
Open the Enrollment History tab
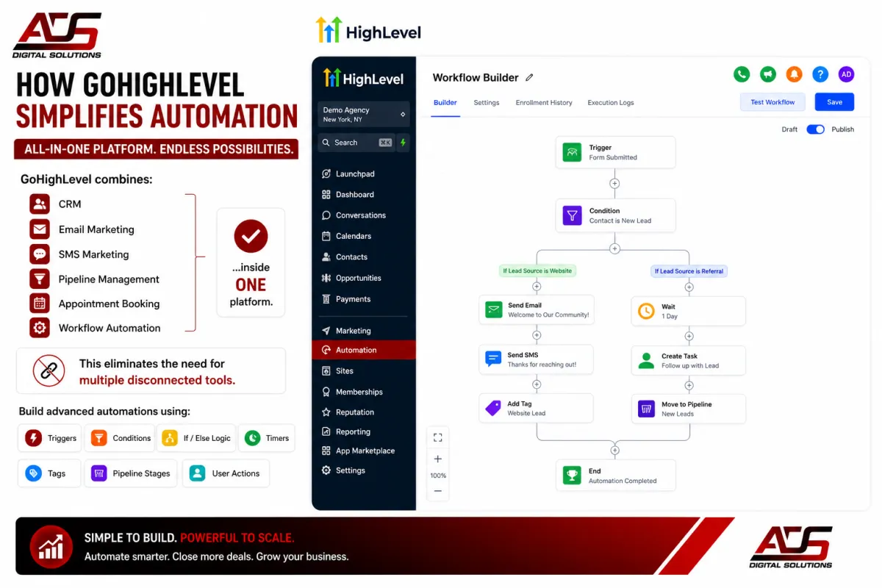[544, 103]
